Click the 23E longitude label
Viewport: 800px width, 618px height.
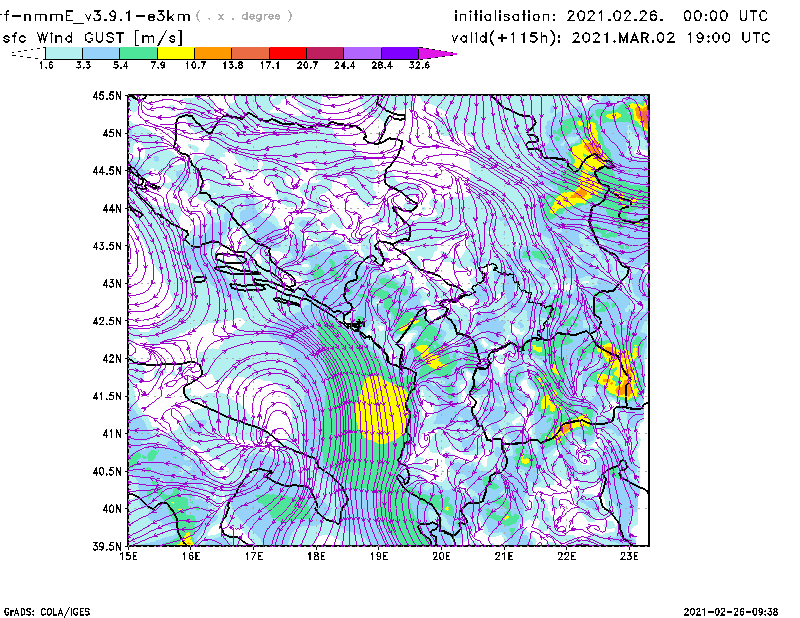pyautogui.click(x=629, y=556)
